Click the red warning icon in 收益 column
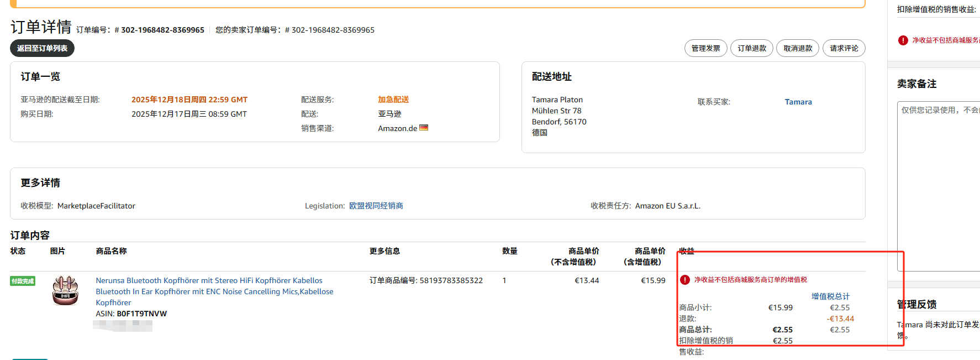The width and height of the screenshot is (980, 360). tap(685, 280)
